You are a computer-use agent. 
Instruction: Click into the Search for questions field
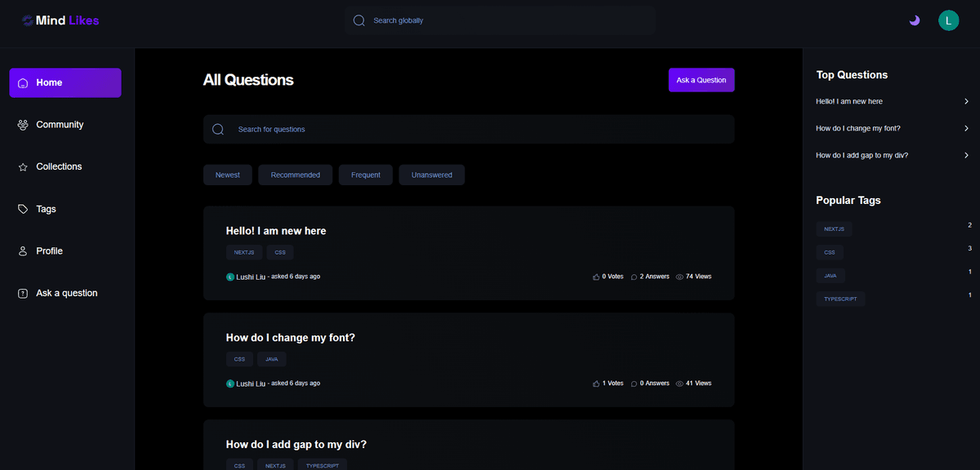[x=474, y=129]
